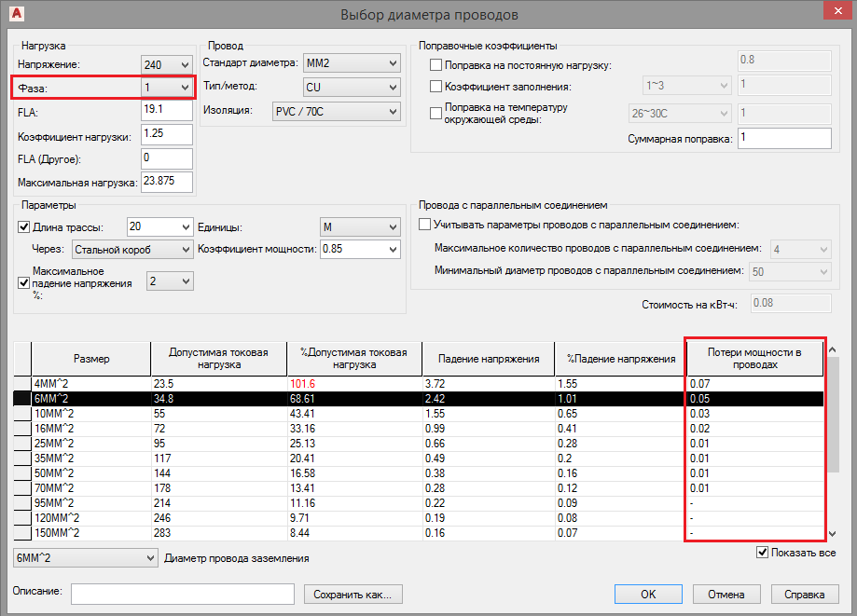The image size is (857, 616).
Task: Toggle the Коэффициент заполнения checkbox
Action: click(x=436, y=87)
